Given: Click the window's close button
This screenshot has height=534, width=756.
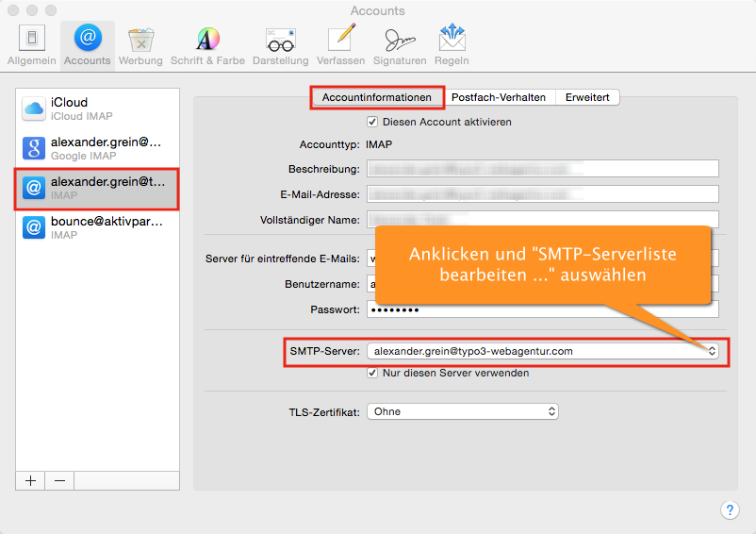Looking at the screenshot, I should 13,10.
